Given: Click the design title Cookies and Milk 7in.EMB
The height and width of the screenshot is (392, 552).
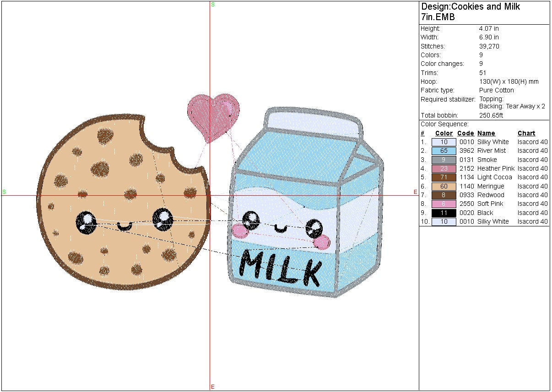Looking at the screenshot, I should coord(471,12).
